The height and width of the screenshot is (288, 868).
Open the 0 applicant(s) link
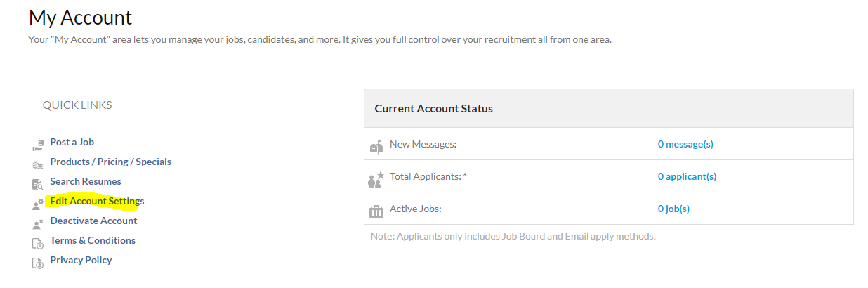coord(687,176)
